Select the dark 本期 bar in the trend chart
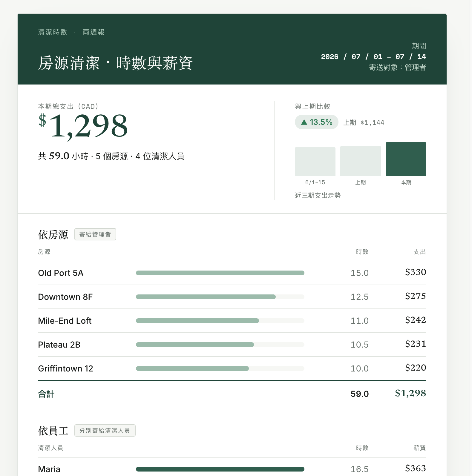The image size is (472, 476). click(406, 159)
